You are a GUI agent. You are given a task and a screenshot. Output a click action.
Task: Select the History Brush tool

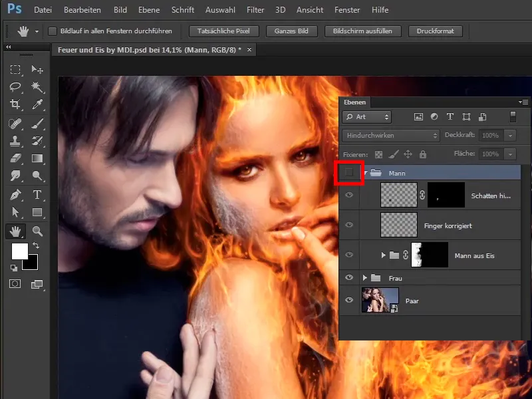click(37, 141)
